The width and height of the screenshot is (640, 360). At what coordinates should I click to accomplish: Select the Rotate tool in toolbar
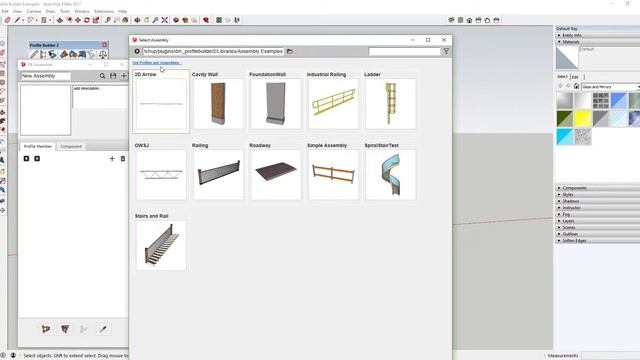click(x=87, y=20)
